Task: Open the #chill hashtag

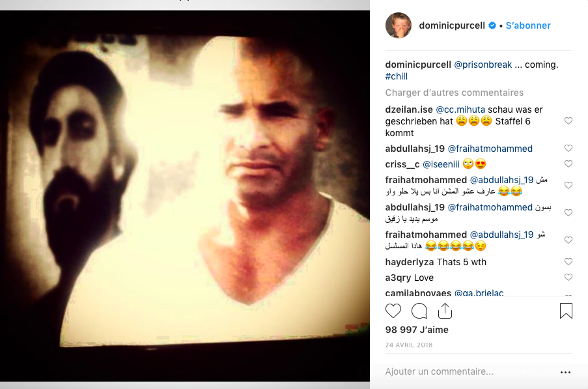Action: [397, 76]
